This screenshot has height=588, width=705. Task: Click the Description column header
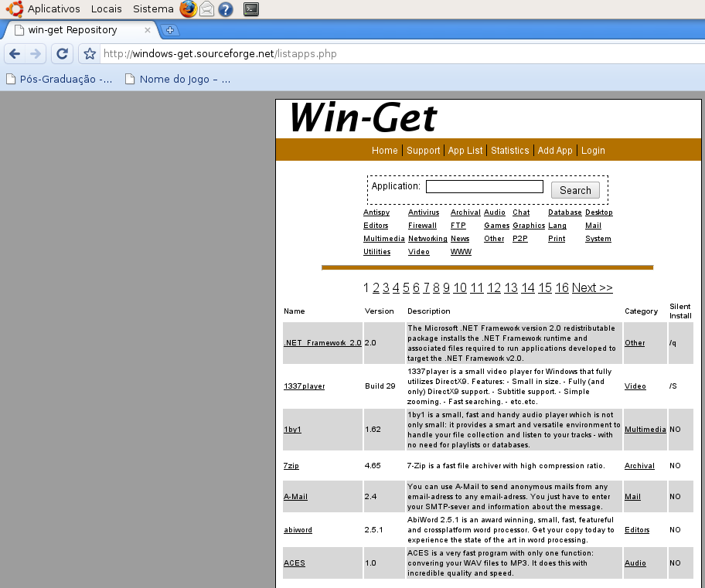[428, 311]
